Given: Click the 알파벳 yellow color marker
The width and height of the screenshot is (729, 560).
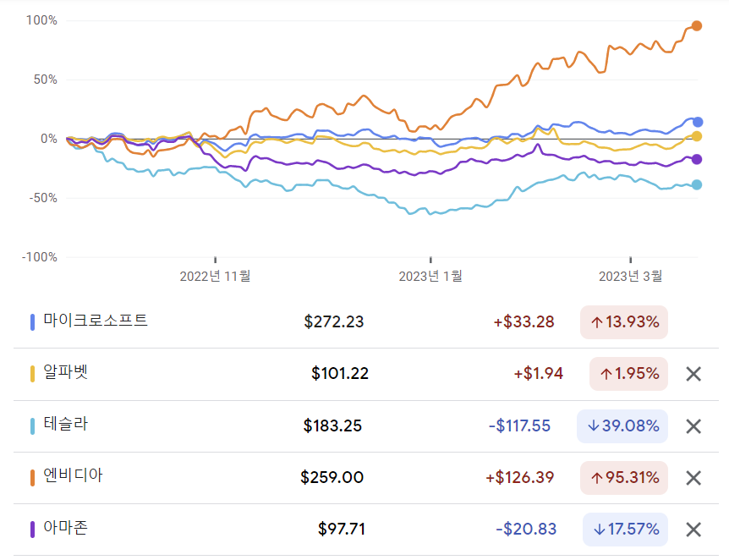Looking at the screenshot, I should 32,374.
